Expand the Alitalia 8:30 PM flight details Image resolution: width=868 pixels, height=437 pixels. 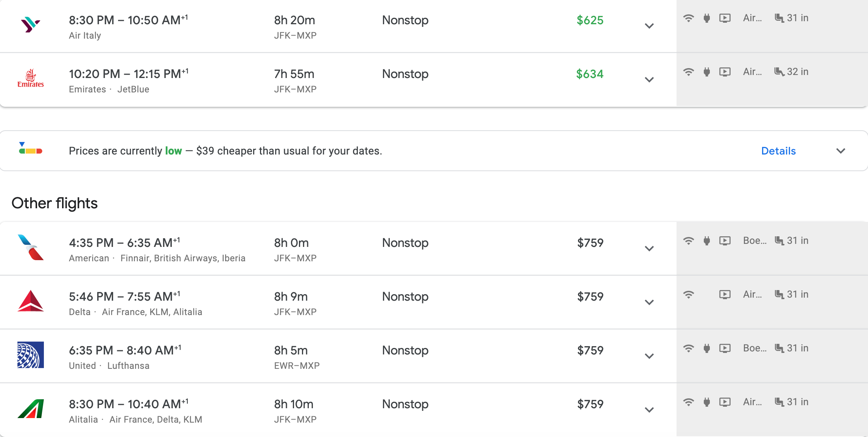pyautogui.click(x=649, y=410)
